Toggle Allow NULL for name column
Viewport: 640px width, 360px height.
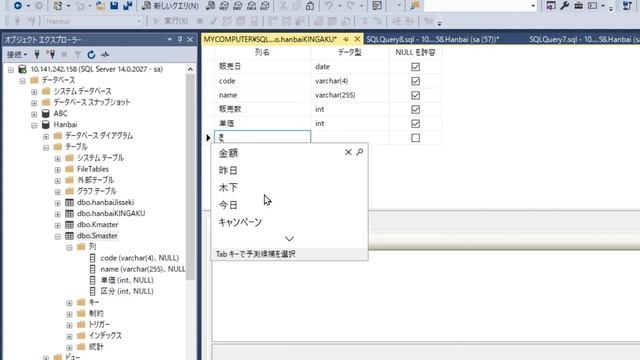[416, 95]
